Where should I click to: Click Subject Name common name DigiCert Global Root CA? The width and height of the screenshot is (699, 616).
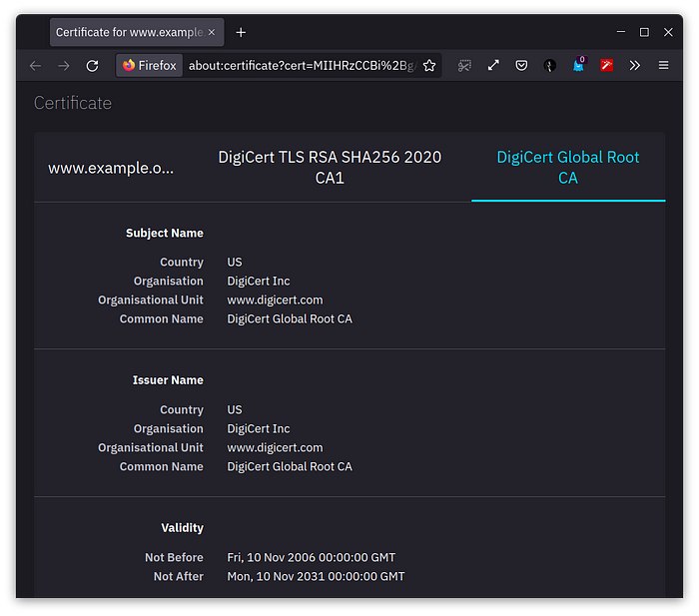290,319
